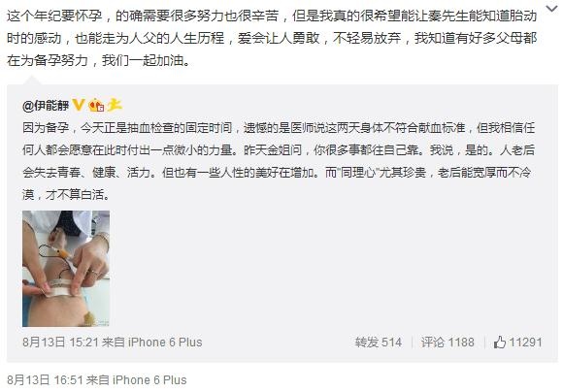Click the crown membership badge icon
Image resolution: width=563 pixels, height=392 pixels.
coord(96,105)
